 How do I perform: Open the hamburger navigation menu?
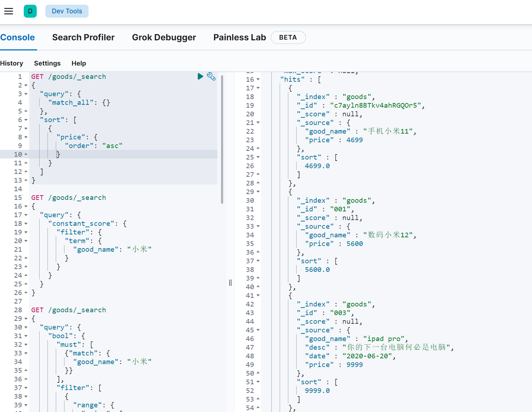(9, 11)
